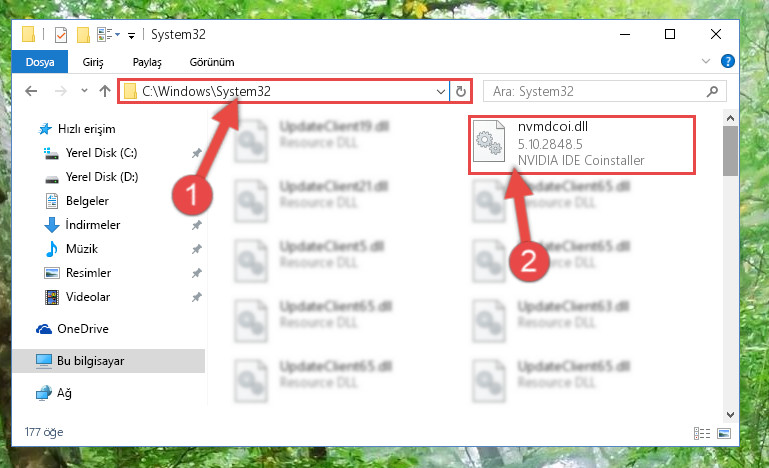Image resolution: width=769 pixels, height=468 pixels.
Task: Open the Paylaş ribbon tab
Action: (x=147, y=62)
